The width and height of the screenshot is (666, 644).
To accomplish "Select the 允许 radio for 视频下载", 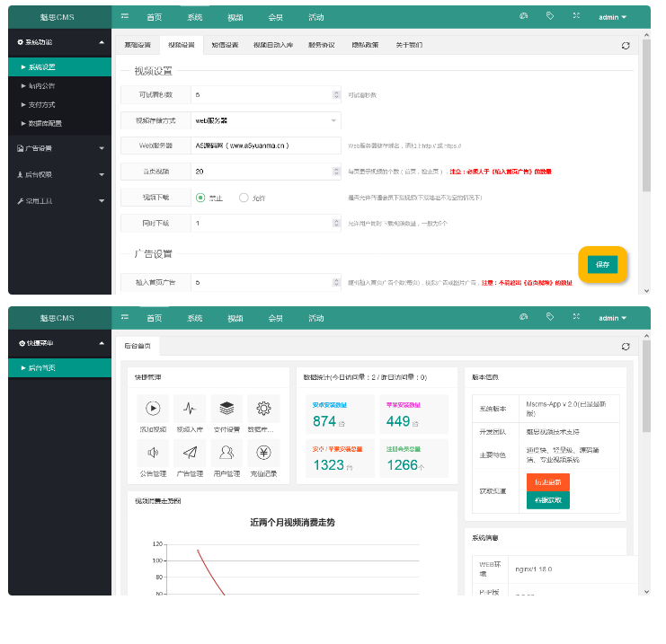I will [x=244, y=198].
